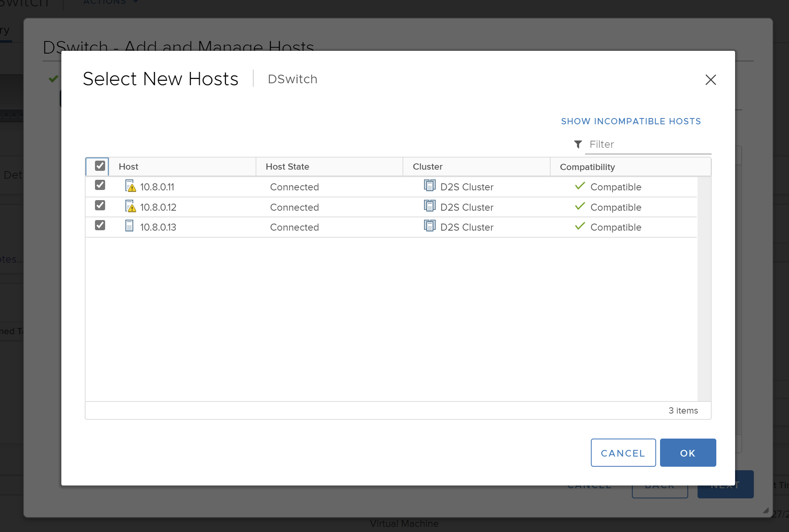Click the cluster icon in the 10.8.0.11 row

(429, 186)
